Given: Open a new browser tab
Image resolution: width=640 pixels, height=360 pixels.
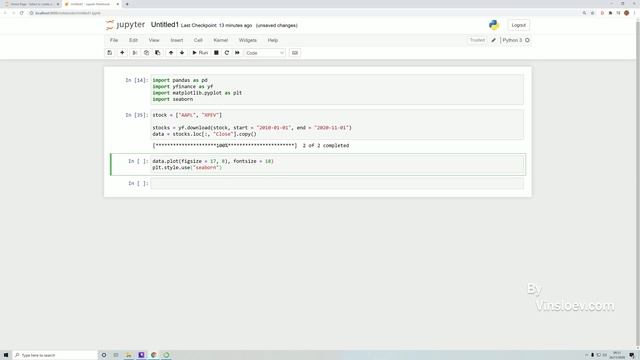Looking at the screenshot, I should coord(127,4).
